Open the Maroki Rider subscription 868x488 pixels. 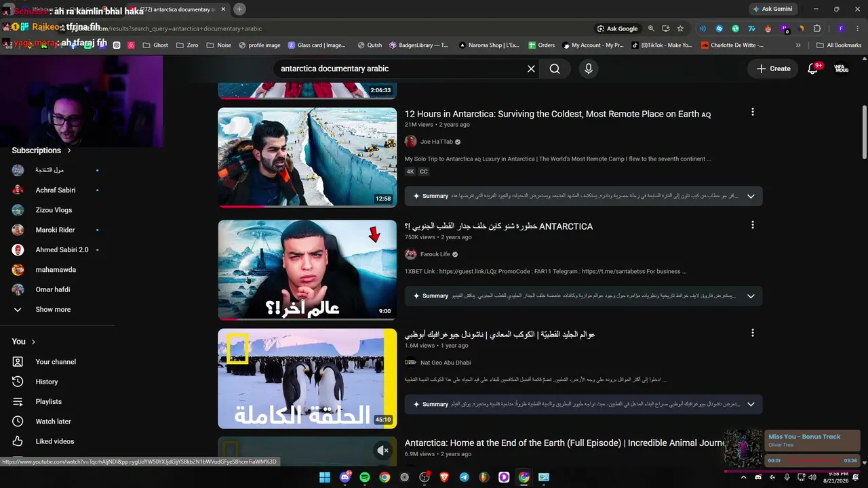click(55, 230)
